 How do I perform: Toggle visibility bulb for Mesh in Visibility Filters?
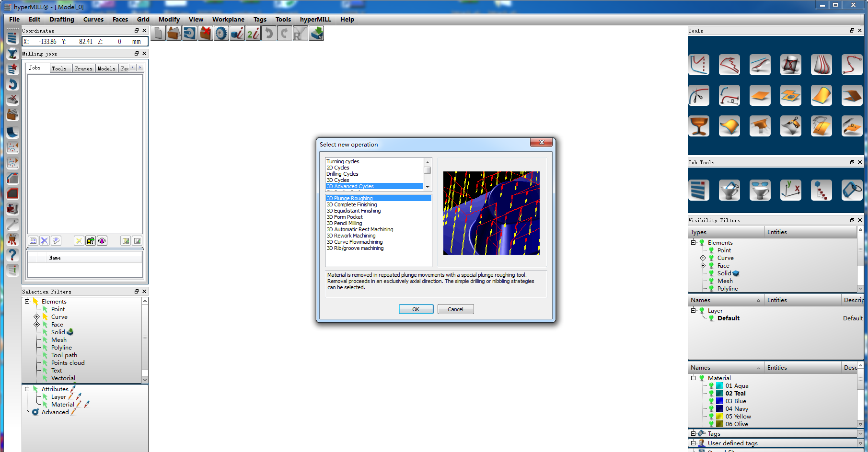tap(711, 281)
